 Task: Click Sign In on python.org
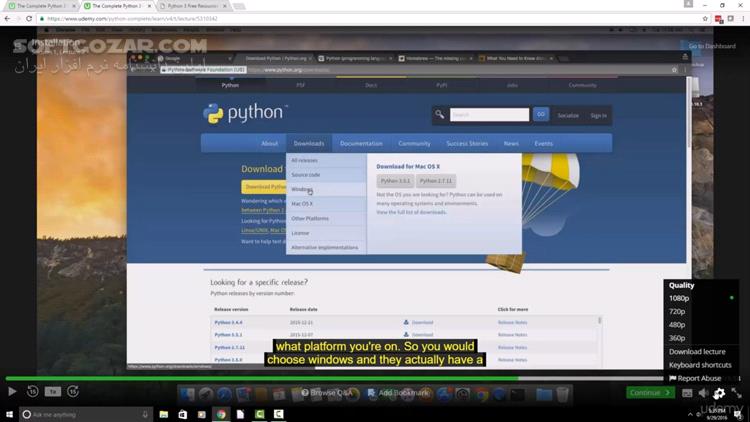coord(598,115)
